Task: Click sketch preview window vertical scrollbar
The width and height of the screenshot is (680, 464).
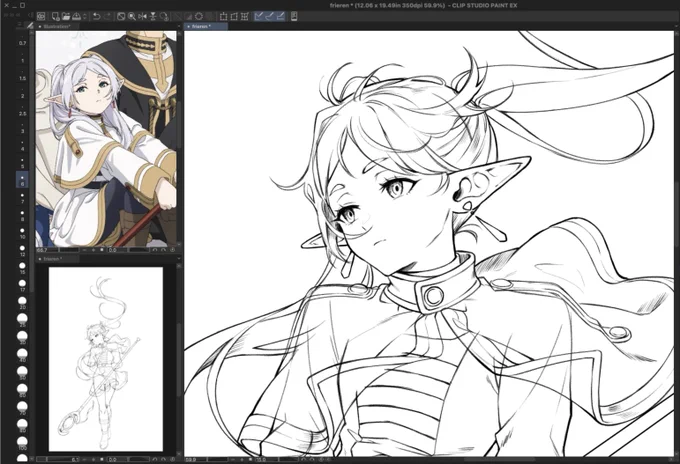Action: [179, 359]
